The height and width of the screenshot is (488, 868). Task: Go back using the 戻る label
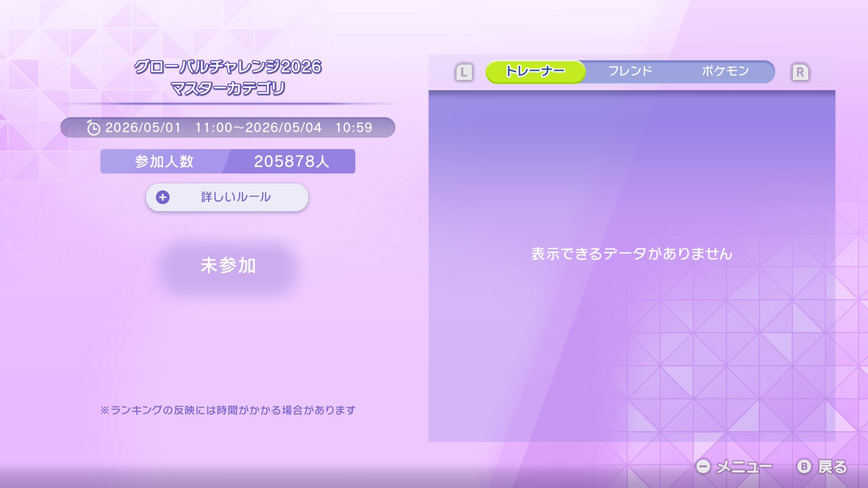click(x=832, y=467)
